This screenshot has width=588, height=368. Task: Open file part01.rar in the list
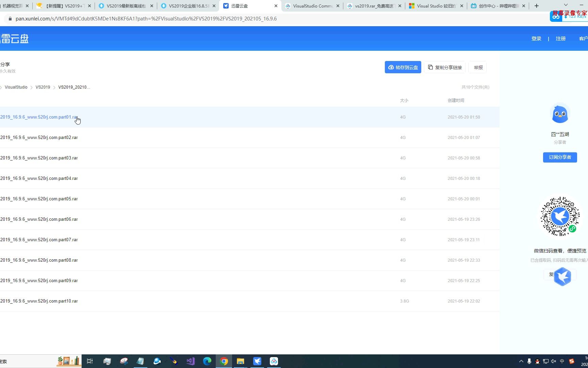coord(39,117)
